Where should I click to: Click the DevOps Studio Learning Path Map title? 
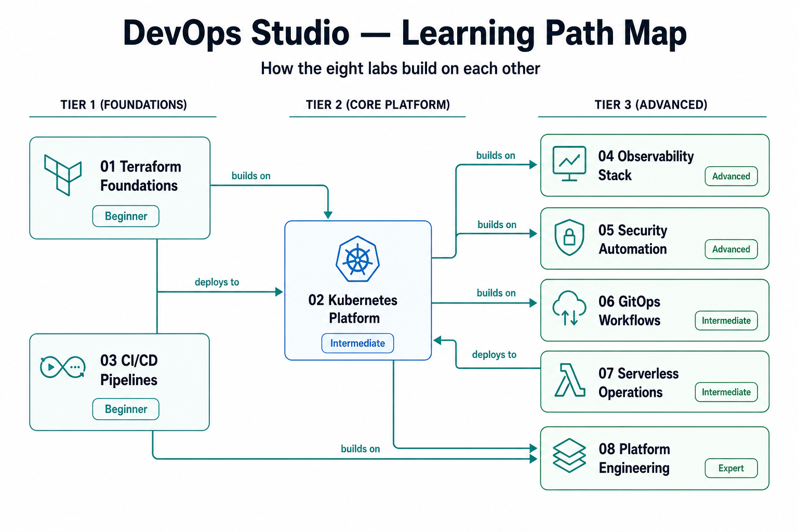(x=405, y=33)
